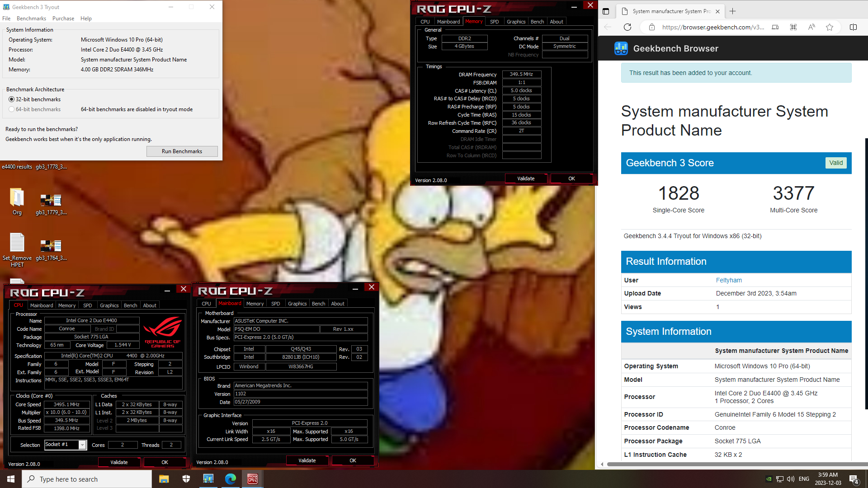Screen dimensions: 868x488
Task: Click DRAM Frequency value 349.5 MHz
Action: click(x=521, y=75)
